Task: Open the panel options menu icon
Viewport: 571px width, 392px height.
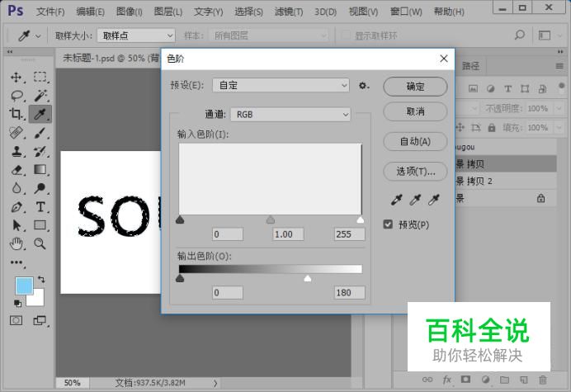Action: point(559,66)
